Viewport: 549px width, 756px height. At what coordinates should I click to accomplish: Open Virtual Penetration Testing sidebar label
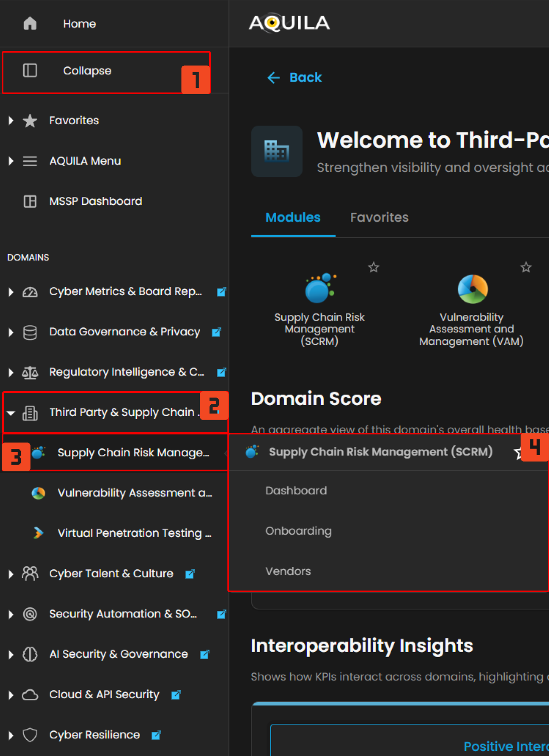tap(134, 533)
